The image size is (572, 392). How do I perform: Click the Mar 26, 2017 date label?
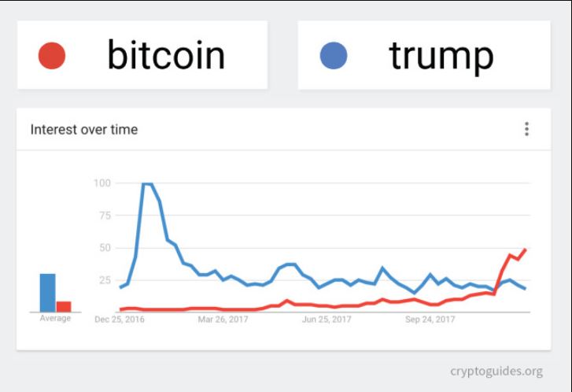[x=223, y=320]
